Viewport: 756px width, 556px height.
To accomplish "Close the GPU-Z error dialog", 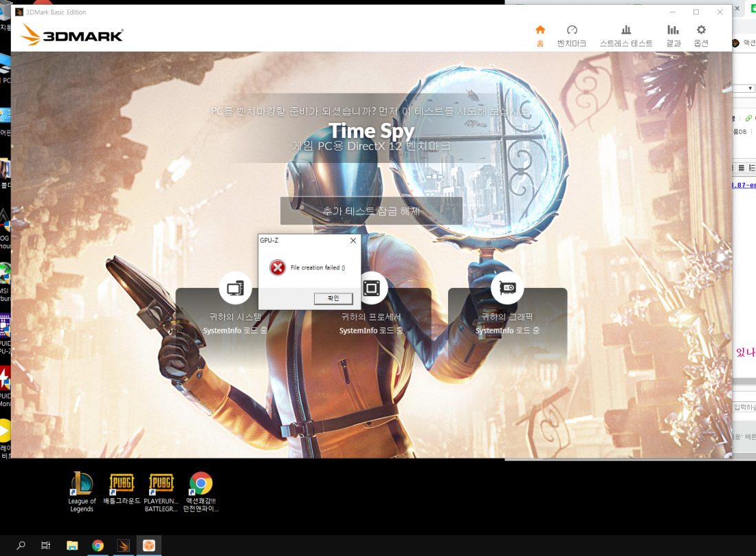I will 353,241.
